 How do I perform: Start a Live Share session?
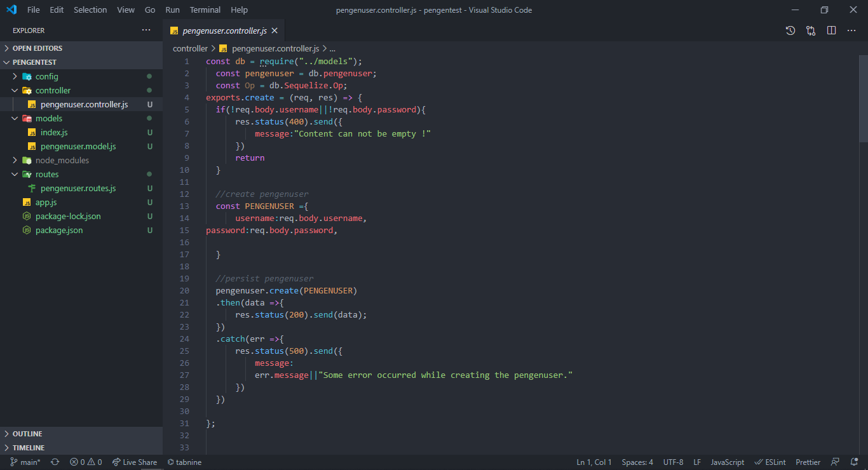[135, 462]
